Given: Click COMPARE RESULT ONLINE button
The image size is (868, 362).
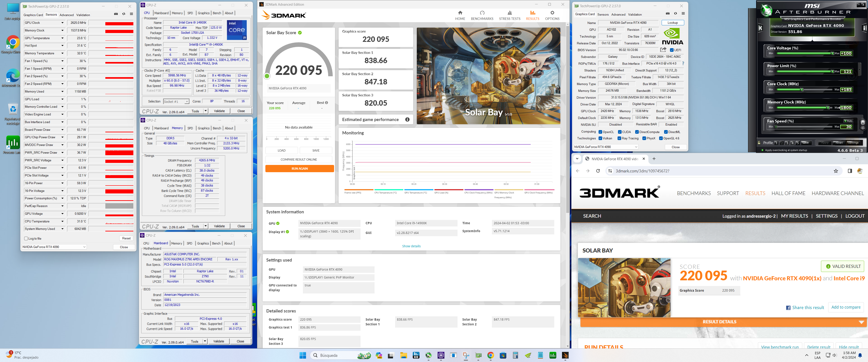Looking at the screenshot, I should click(x=299, y=159).
